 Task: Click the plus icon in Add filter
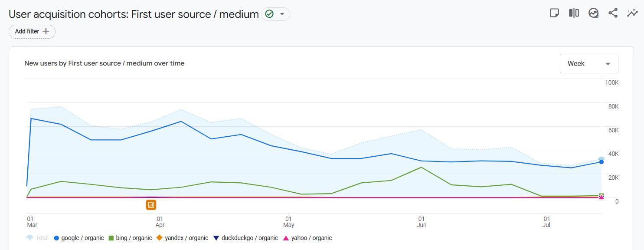pyautogui.click(x=46, y=31)
